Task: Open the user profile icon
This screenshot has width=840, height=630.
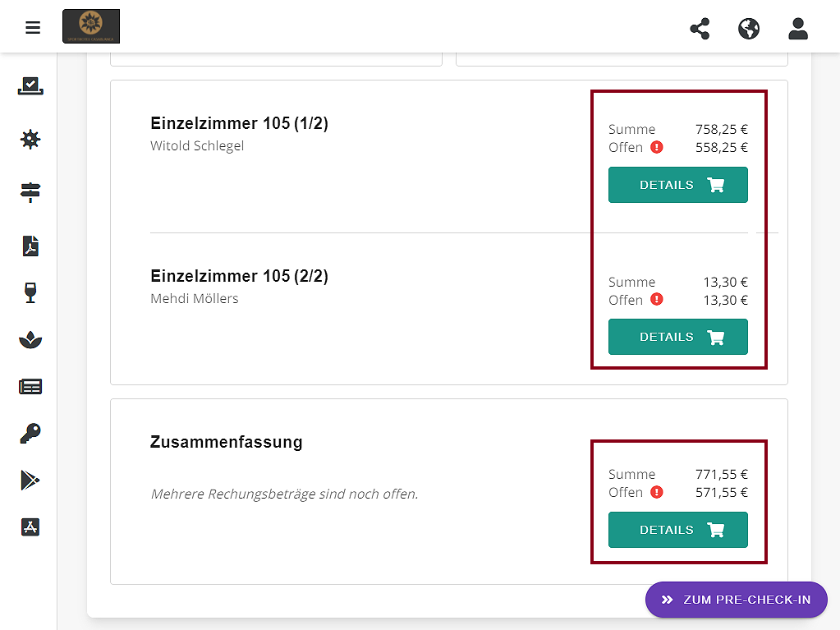Action: [797, 28]
